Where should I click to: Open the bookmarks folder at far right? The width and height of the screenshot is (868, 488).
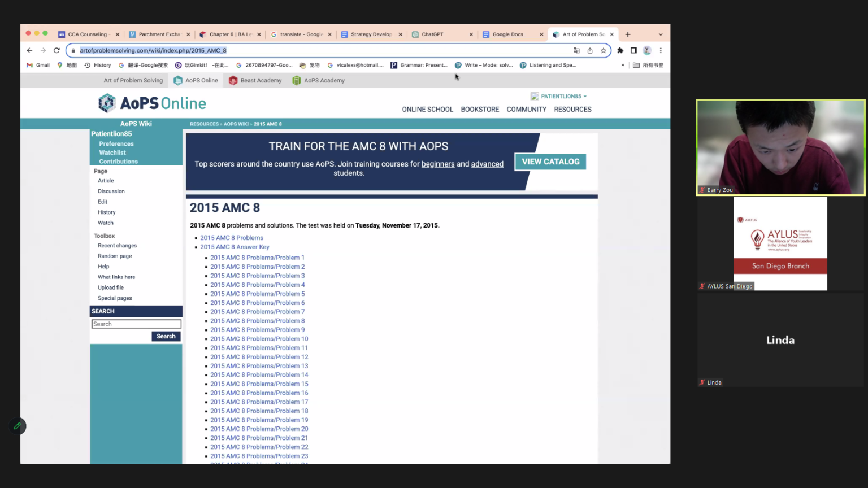coord(648,65)
